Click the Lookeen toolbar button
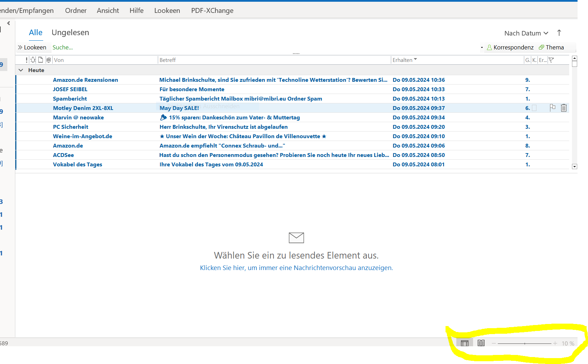The height and width of the screenshot is (364, 588). (32, 47)
